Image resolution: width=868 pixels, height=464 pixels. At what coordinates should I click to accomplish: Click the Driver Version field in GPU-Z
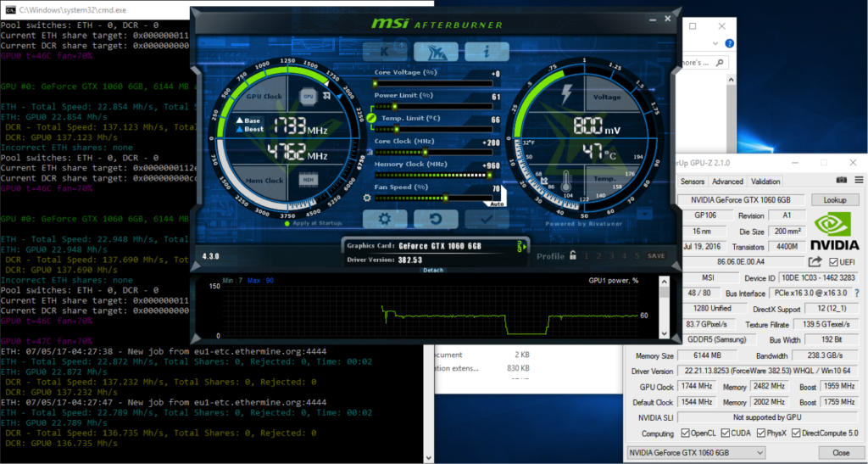coord(766,371)
